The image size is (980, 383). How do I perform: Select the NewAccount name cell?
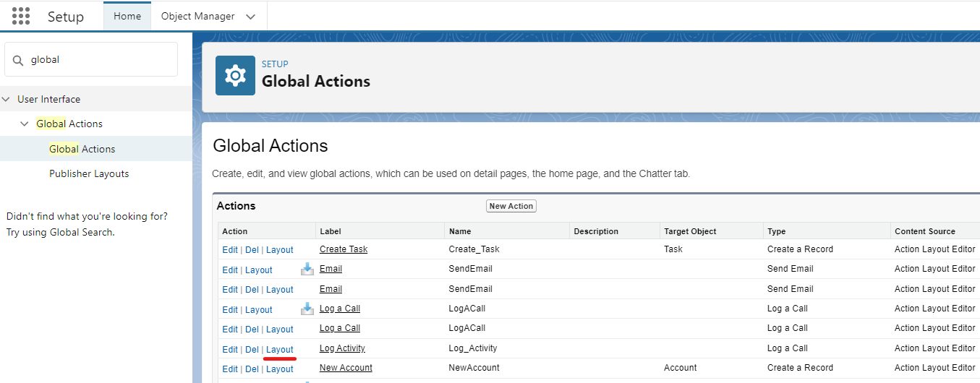[x=474, y=368]
